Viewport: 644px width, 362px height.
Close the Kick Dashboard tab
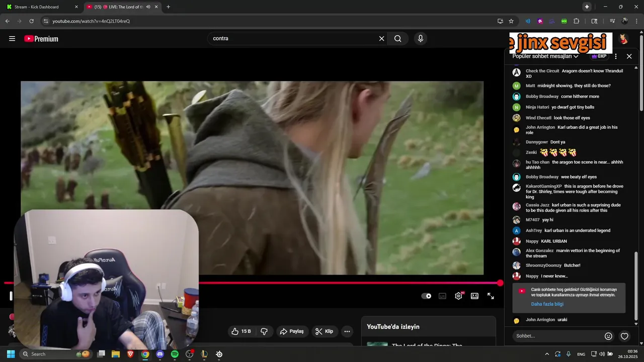pyautogui.click(x=76, y=7)
